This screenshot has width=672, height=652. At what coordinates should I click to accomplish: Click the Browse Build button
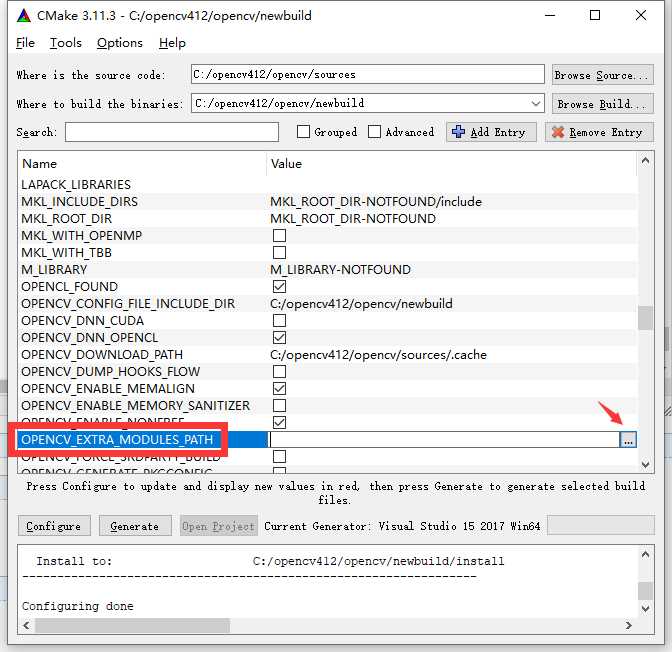603,104
